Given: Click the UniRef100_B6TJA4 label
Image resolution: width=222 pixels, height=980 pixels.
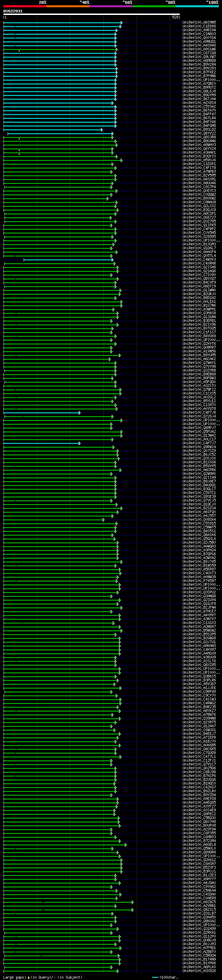Looking at the screenshot, I should click(x=199, y=99).
